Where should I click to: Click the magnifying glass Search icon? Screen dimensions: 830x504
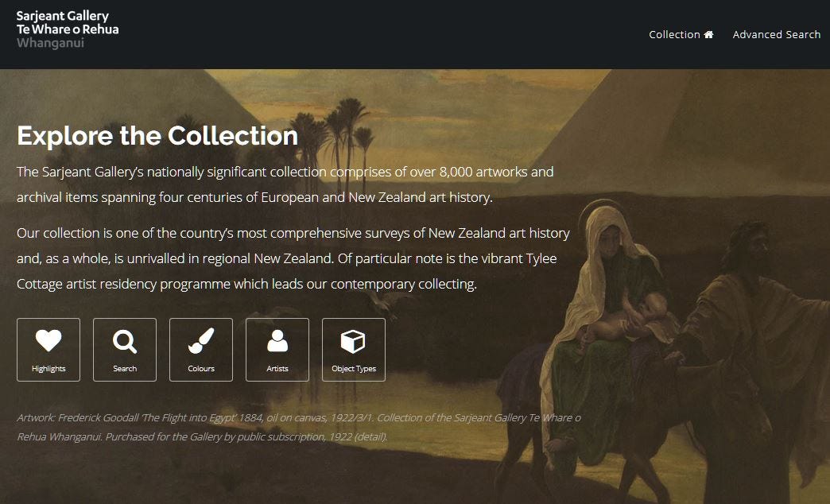(x=125, y=342)
